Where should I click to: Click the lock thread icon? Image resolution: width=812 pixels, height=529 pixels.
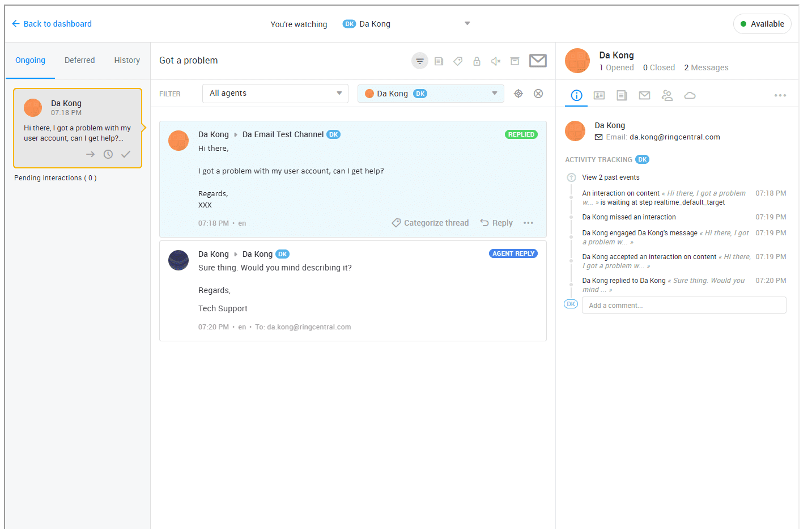coord(477,61)
